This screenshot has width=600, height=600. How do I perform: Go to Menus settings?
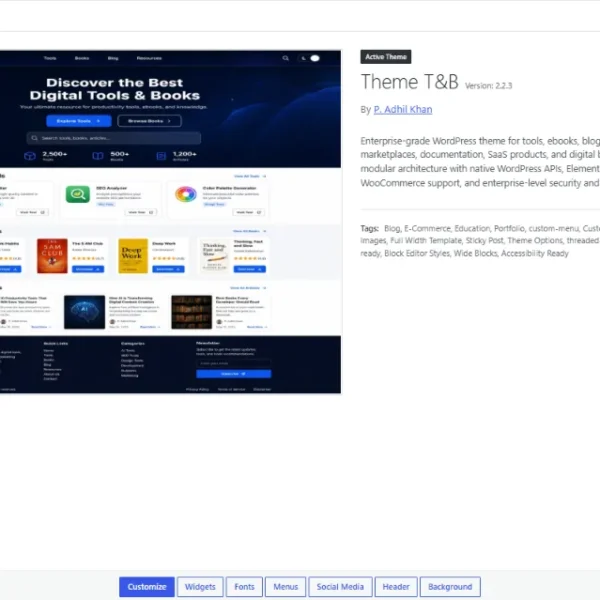point(285,587)
